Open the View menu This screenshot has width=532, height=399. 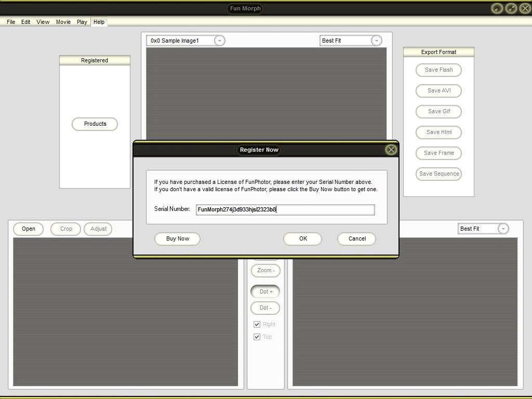click(43, 22)
